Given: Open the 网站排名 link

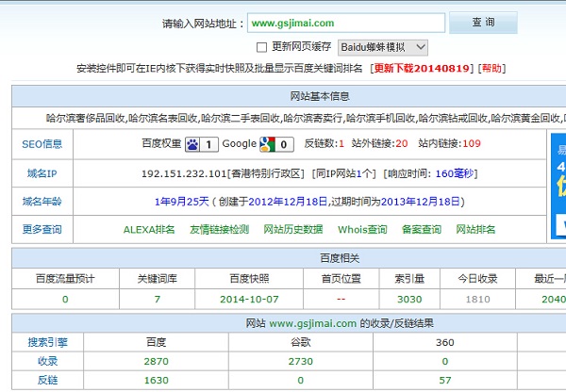Looking at the screenshot, I should (475, 229).
